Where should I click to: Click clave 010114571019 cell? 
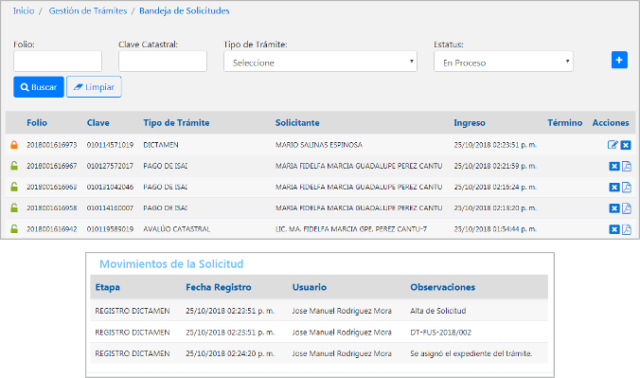(110, 145)
